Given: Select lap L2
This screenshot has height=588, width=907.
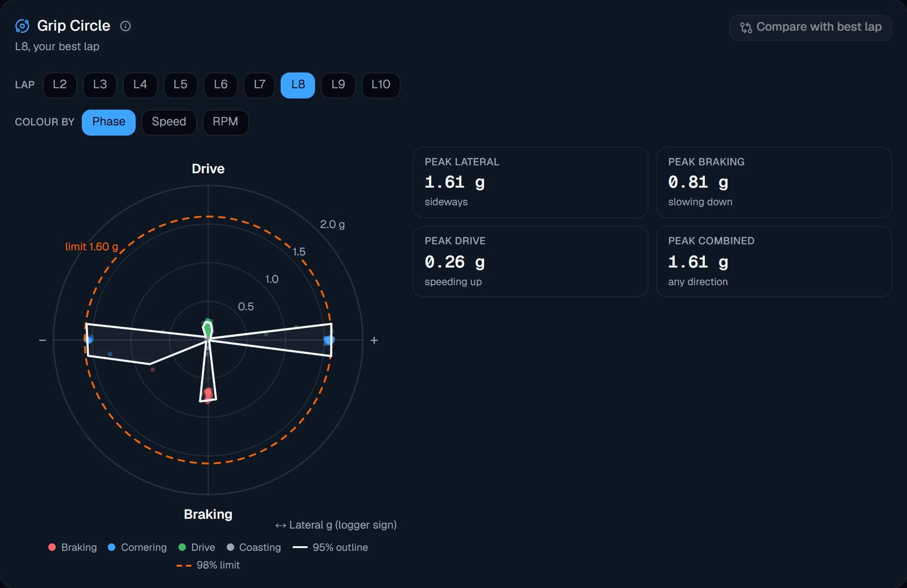Looking at the screenshot, I should point(60,85).
